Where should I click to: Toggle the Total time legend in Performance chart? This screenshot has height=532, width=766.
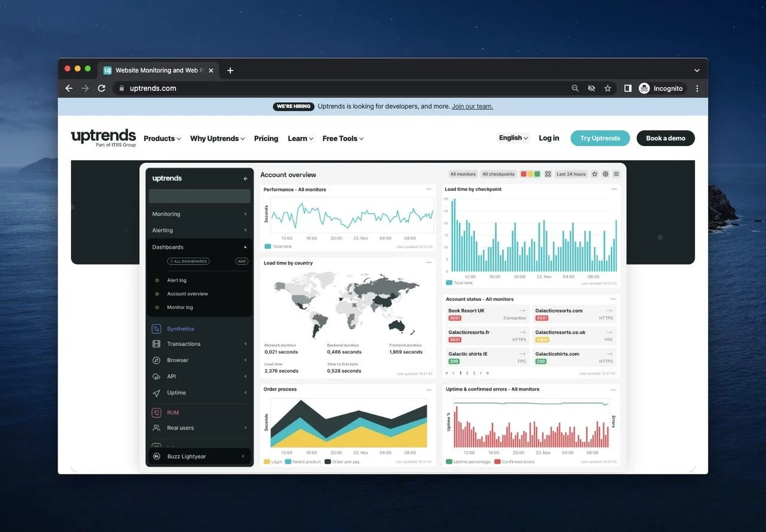click(278, 247)
